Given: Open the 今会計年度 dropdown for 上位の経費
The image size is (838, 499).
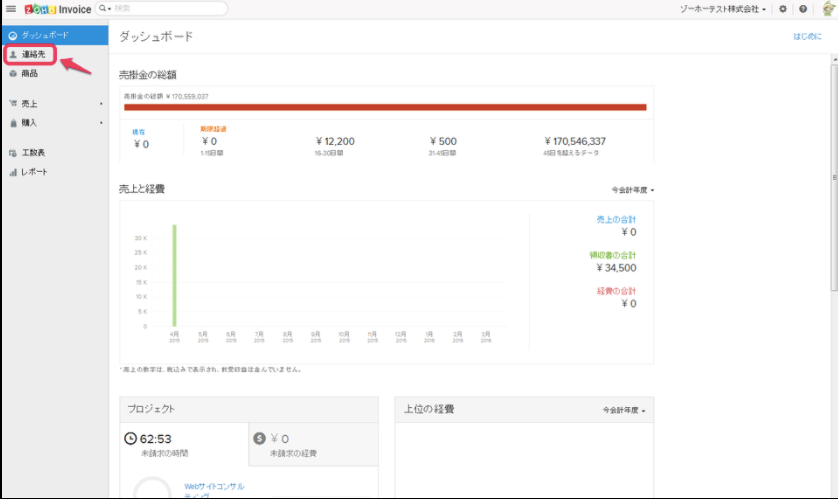Looking at the screenshot, I should click(x=624, y=410).
